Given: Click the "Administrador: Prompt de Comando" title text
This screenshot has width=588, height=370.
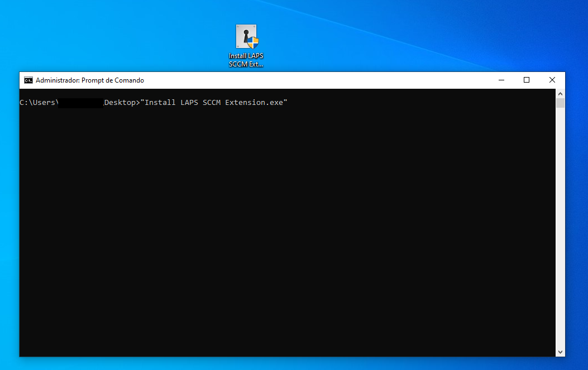Looking at the screenshot, I should coord(90,80).
